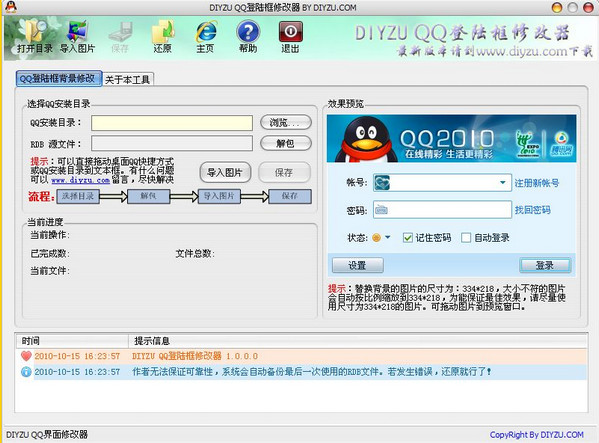Click the 还原 restore toolbar icon
Viewport: 599px width, 443px height.
click(x=163, y=36)
